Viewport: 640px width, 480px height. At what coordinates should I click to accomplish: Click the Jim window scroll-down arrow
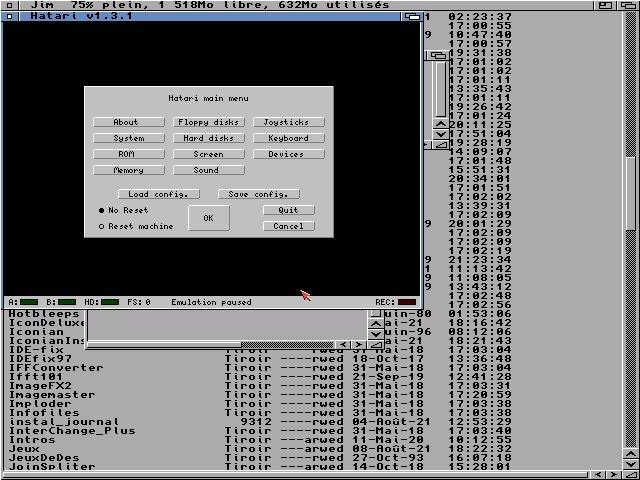pos(631,464)
